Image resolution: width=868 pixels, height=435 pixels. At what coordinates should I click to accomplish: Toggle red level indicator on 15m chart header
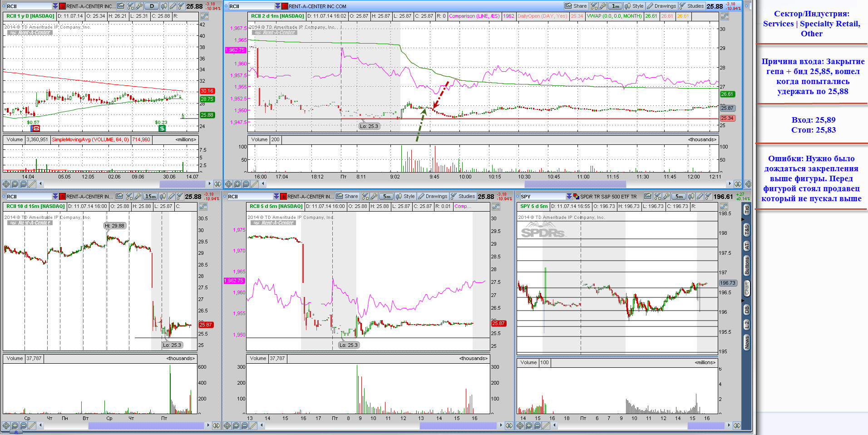tap(62, 196)
